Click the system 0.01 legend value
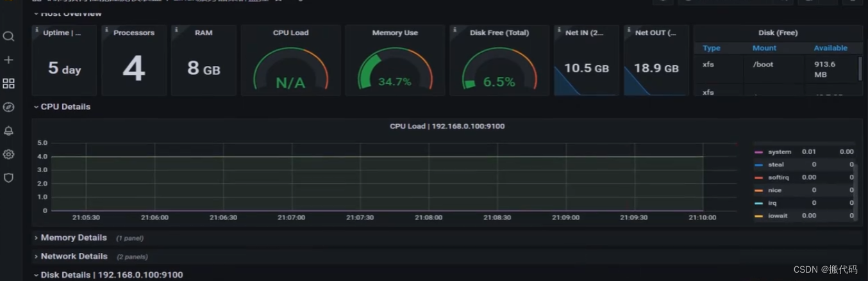This screenshot has width=868, height=281. tap(809, 152)
